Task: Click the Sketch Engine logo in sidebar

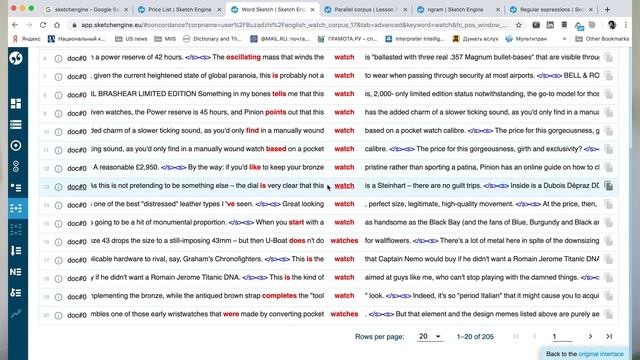Action: pyautogui.click(x=16, y=58)
